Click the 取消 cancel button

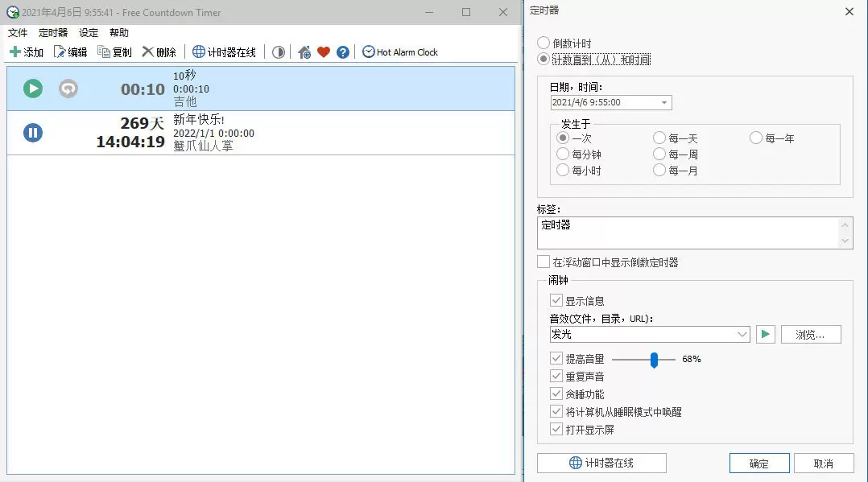click(x=824, y=463)
